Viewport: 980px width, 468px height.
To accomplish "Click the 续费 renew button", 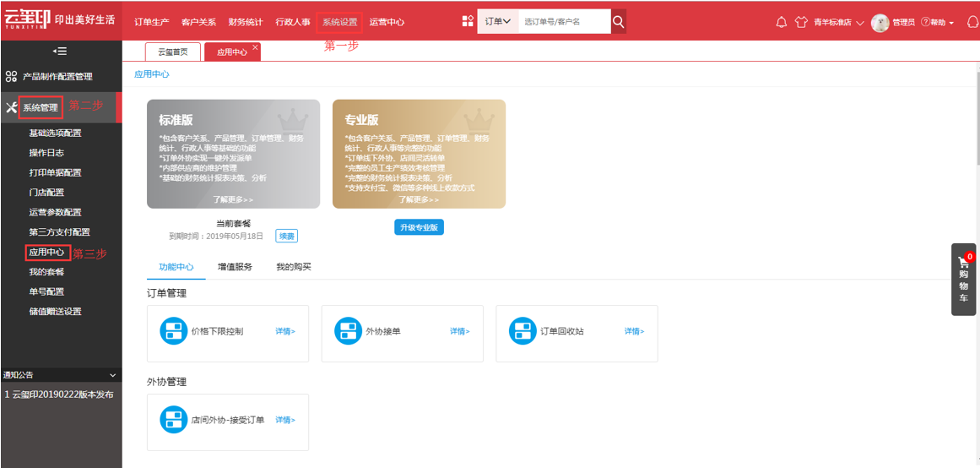I will (287, 236).
